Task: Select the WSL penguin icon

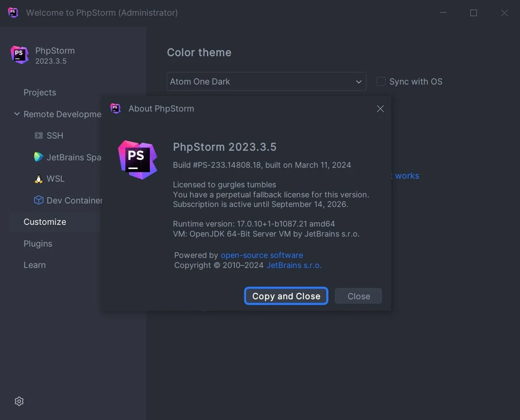Action: tap(39, 179)
